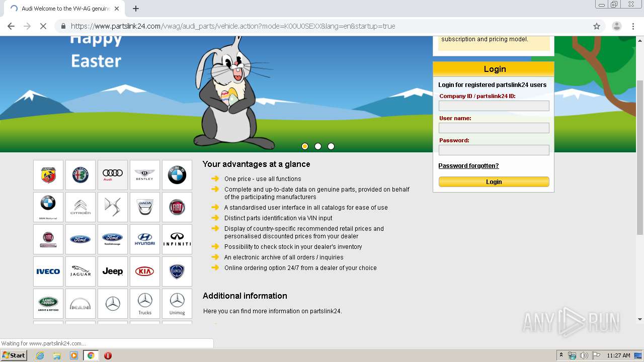The height and width of the screenshot is (362, 644).
Task: Open Windows Explorer from taskbar
Action: pyautogui.click(x=57, y=355)
